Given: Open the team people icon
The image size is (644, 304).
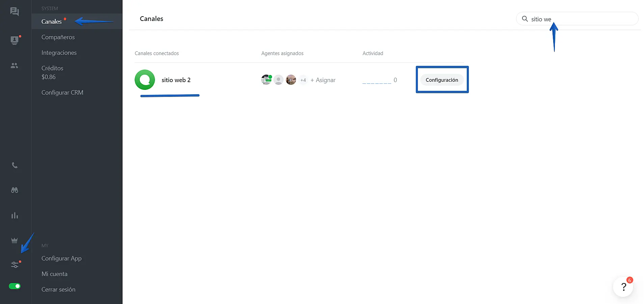Looking at the screenshot, I should coord(15,66).
